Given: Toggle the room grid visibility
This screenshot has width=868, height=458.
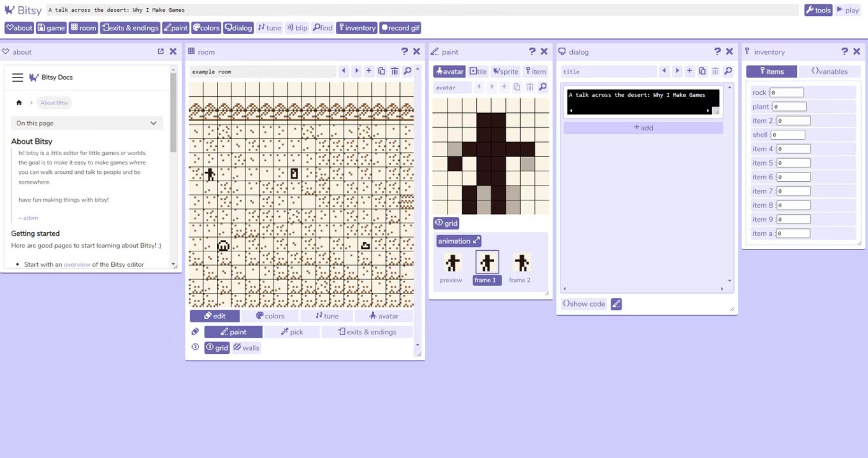Looking at the screenshot, I should pos(217,348).
